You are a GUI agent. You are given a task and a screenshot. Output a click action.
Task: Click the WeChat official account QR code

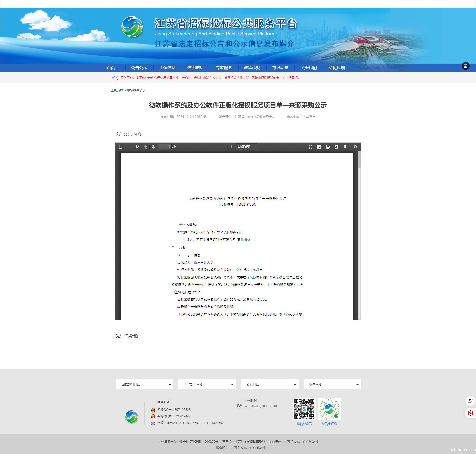pos(304,409)
